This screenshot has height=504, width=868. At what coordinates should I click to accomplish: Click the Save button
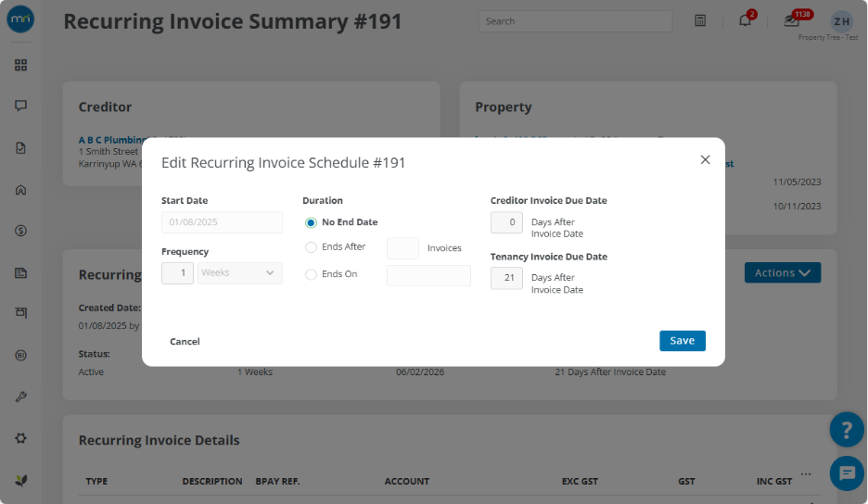pos(682,341)
